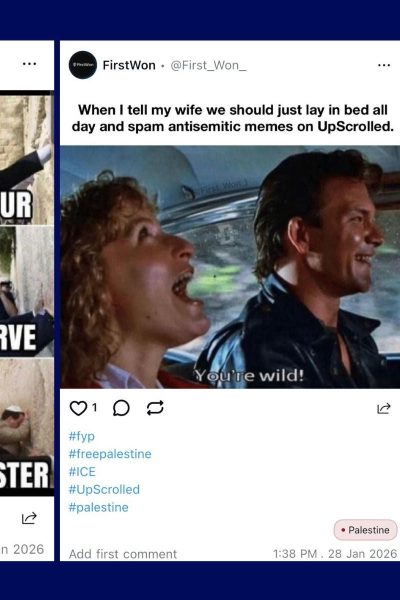Image resolution: width=400 pixels, height=600 pixels.
Task: Open the You're wild meme image
Action: click(230, 267)
